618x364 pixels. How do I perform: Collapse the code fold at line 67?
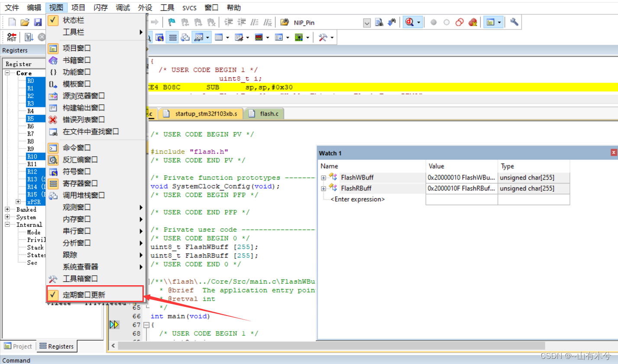click(x=146, y=325)
